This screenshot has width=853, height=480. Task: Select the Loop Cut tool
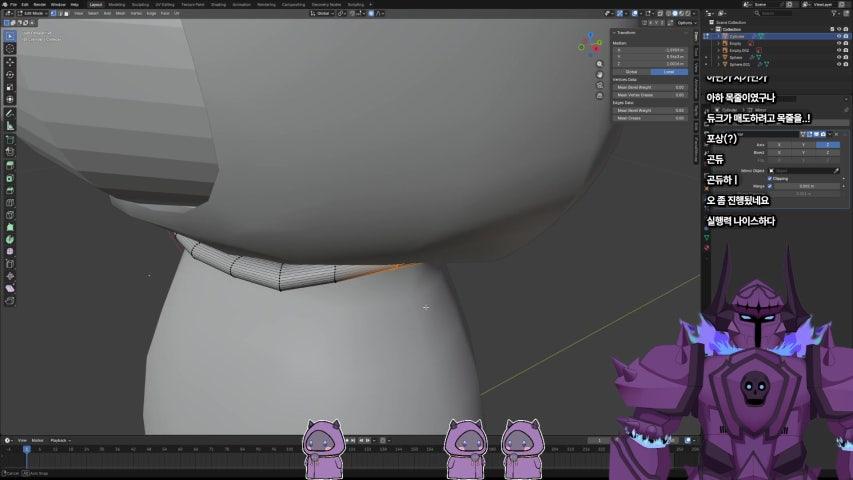point(10,203)
